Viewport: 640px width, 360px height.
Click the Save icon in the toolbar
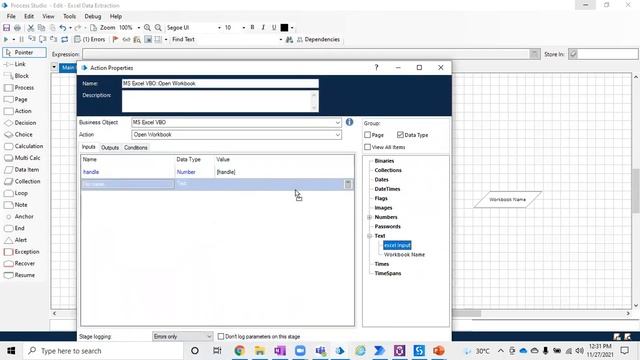pyautogui.click(x=7, y=28)
